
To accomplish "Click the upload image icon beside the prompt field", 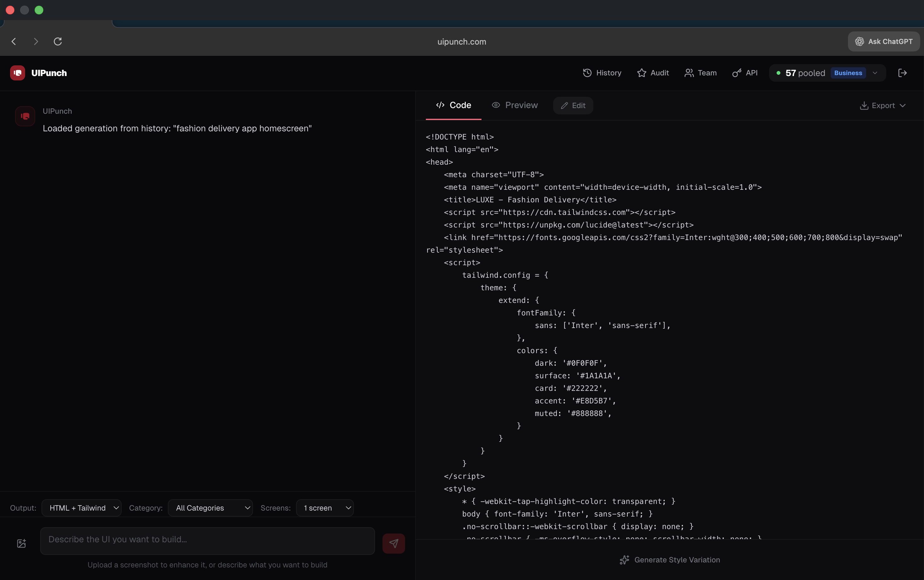I will click(21, 543).
